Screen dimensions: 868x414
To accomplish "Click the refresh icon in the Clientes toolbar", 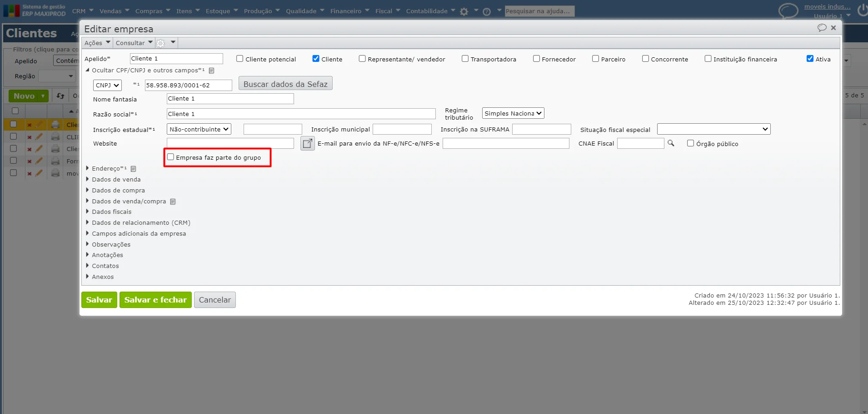I will tap(60, 96).
